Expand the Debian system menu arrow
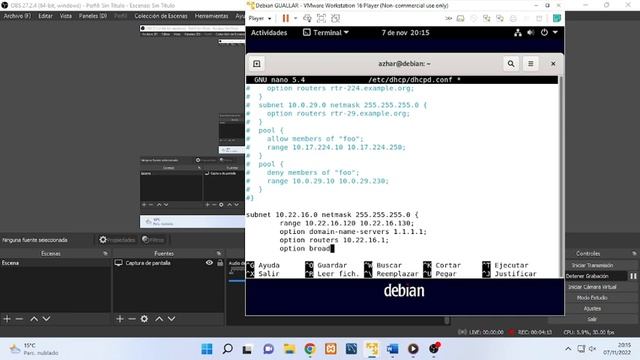 (x=555, y=33)
